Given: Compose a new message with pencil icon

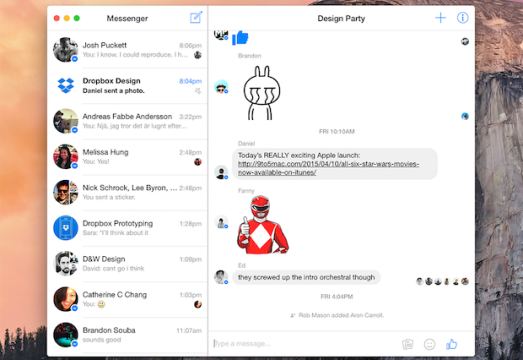Looking at the screenshot, I should [196, 17].
